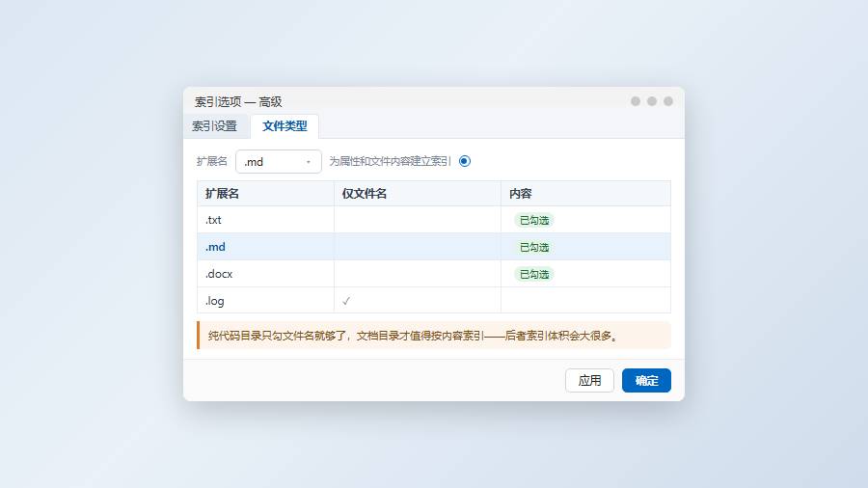The width and height of the screenshot is (868, 488).
Task: Select 为属性和文件内容建立索引 radio button
Action: (465, 161)
